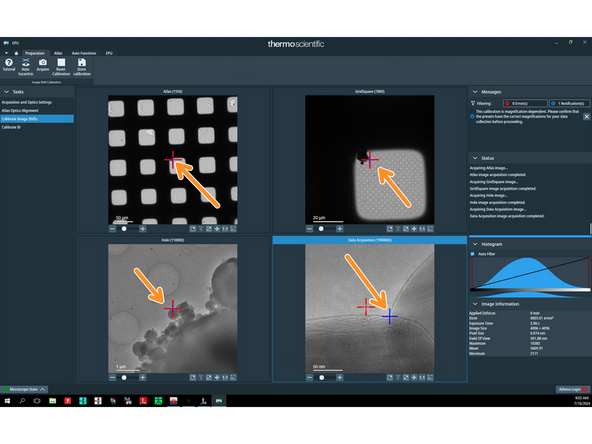The image size is (592, 444).
Task: Click the Atlas panel 1:1 zoom icon
Action: point(225,229)
